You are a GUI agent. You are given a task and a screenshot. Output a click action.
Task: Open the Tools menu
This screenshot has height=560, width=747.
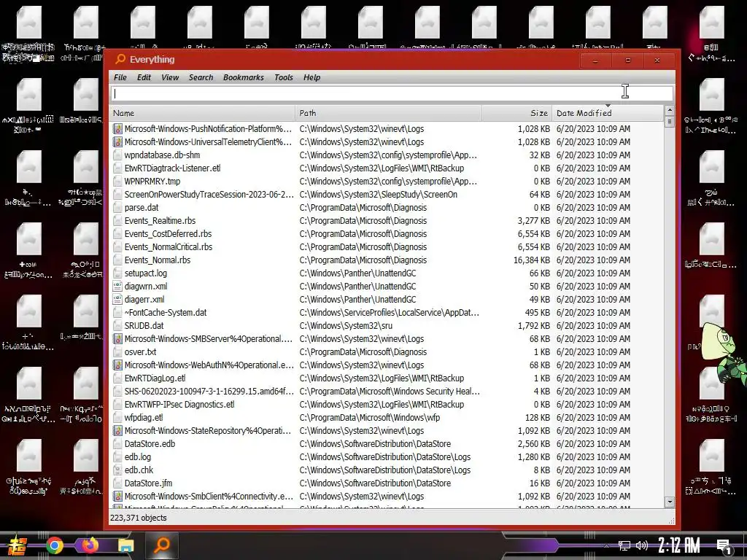click(284, 77)
